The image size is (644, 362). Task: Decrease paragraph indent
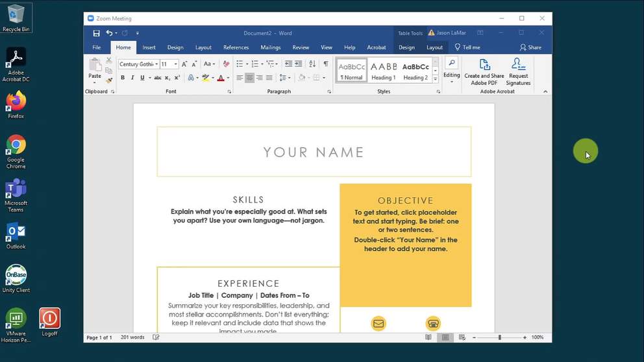289,64
